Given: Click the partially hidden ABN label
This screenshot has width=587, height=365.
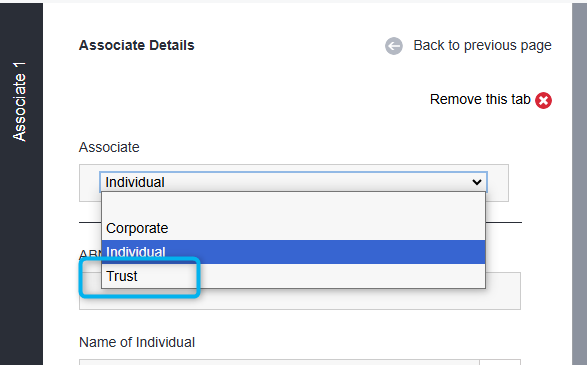Looking at the screenshot, I should (90, 255).
